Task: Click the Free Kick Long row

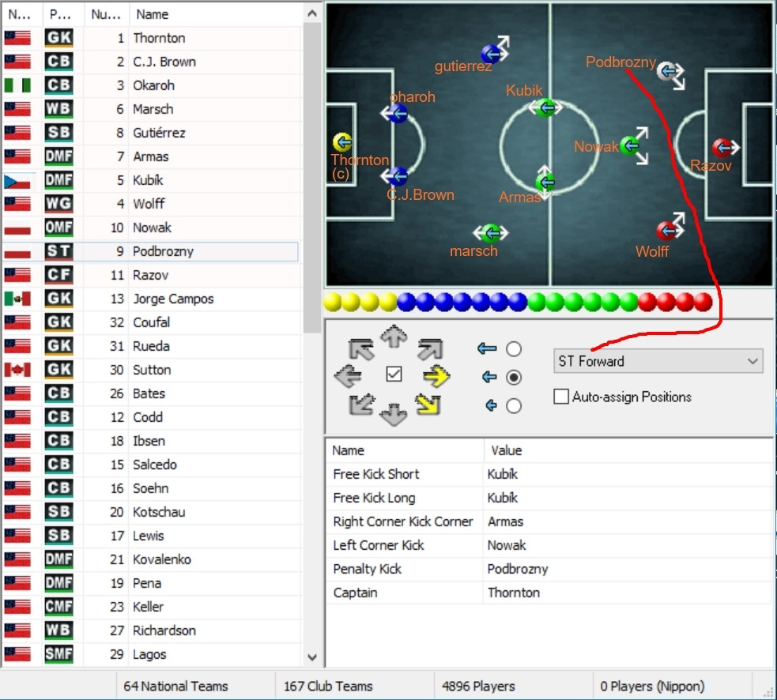Action: coord(549,498)
